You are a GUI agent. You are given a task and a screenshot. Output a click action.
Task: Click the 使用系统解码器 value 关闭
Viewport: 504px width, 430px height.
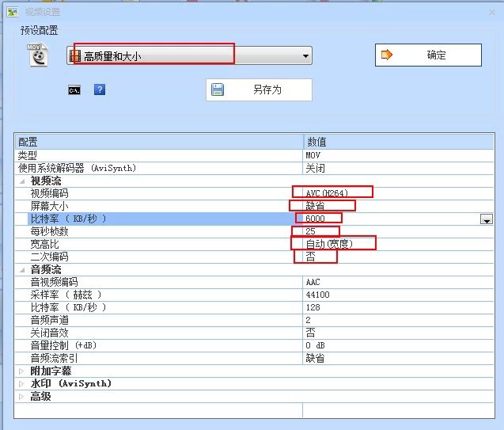coord(315,169)
